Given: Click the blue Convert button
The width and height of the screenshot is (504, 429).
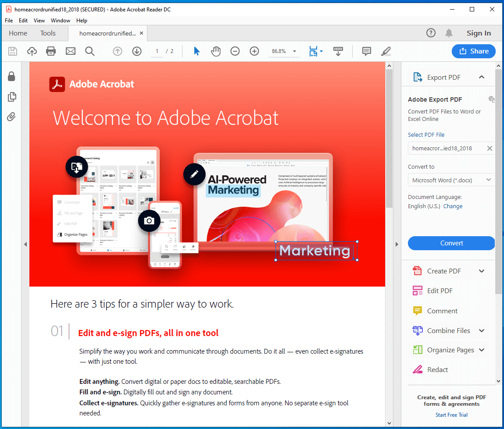Looking at the screenshot, I should coord(451,243).
